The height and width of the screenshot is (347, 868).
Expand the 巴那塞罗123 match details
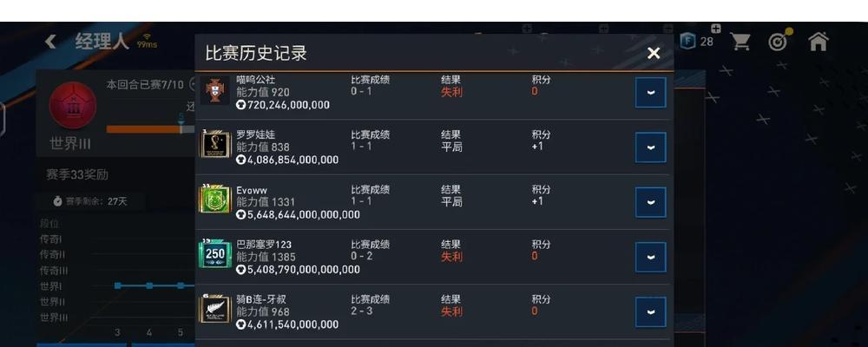click(650, 257)
